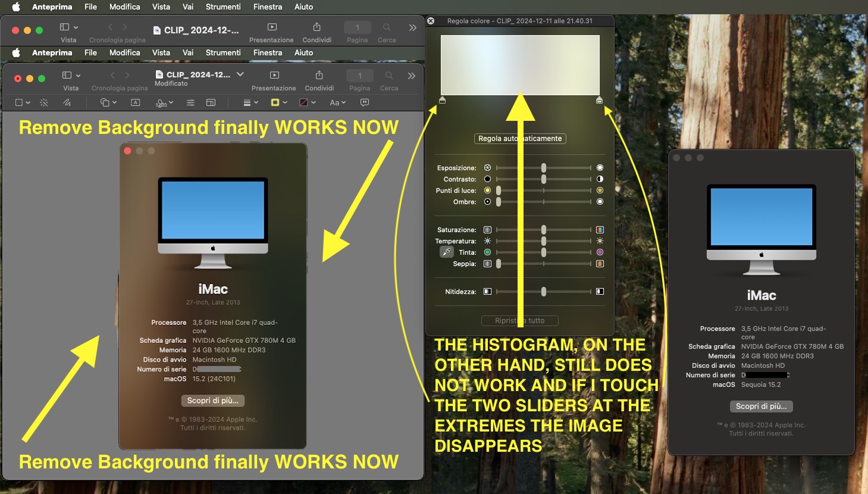Click the Cerca magnifier in the back Preview window

click(387, 27)
